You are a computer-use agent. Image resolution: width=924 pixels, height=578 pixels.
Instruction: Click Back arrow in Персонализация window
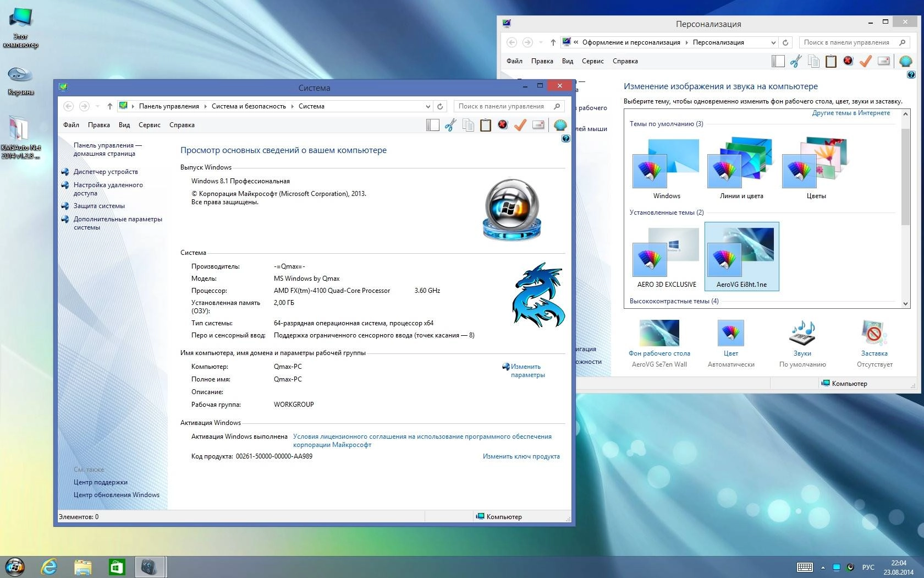pos(512,42)
